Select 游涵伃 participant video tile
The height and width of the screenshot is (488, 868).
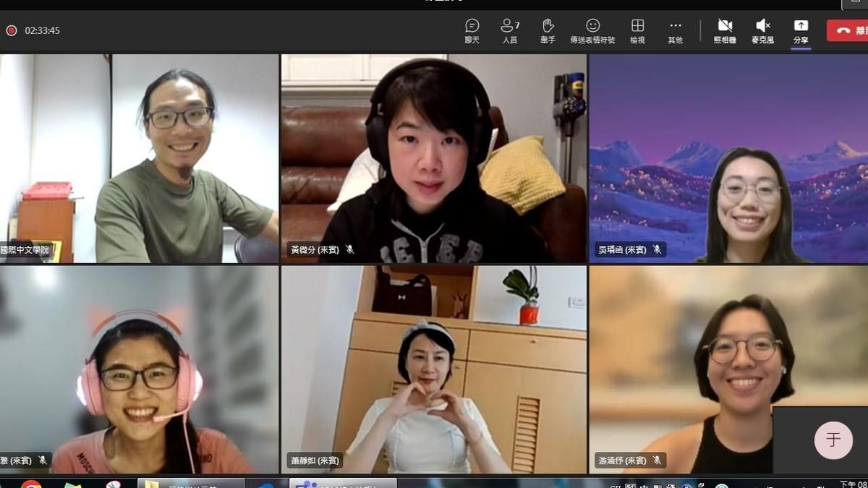tap(728, 369)
